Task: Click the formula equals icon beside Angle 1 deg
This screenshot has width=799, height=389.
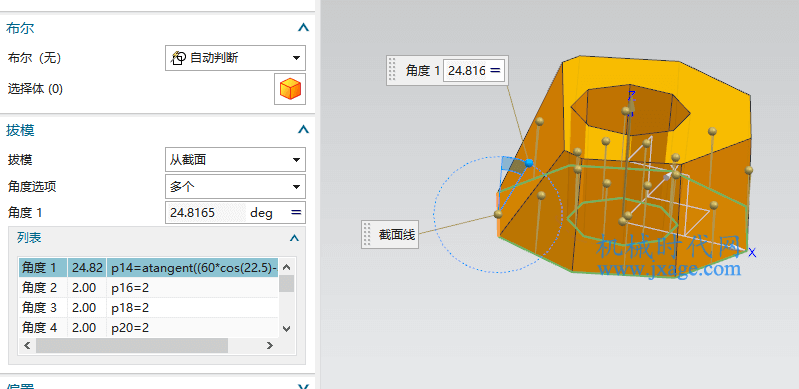Action: 296,213
